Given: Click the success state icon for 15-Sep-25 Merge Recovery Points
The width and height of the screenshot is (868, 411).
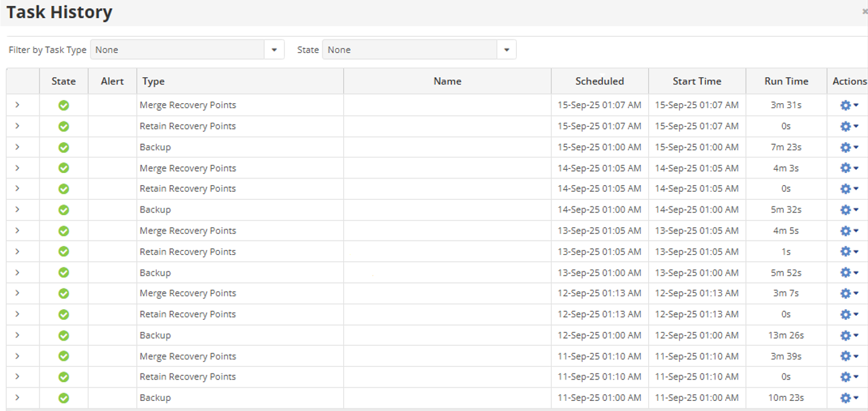Looking at the screenshot, I should click(x=64, y=105).
